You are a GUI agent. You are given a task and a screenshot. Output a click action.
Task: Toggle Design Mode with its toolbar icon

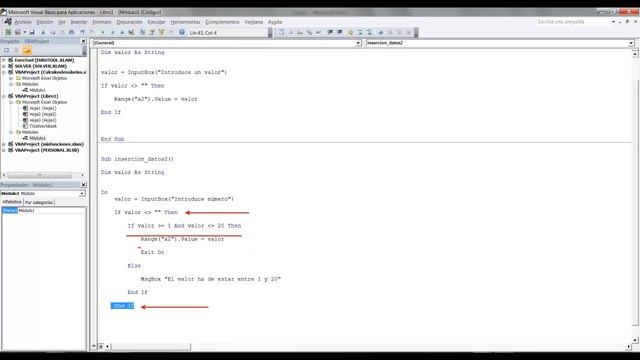[x=131, y=32]
